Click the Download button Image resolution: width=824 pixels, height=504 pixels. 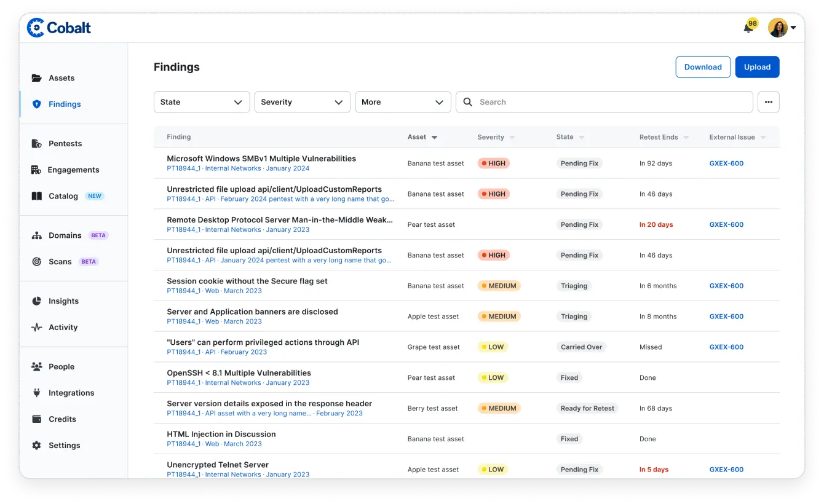[703, 67]
